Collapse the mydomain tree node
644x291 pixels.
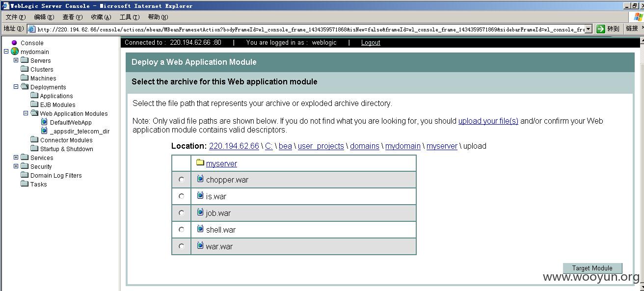point(6,52)
